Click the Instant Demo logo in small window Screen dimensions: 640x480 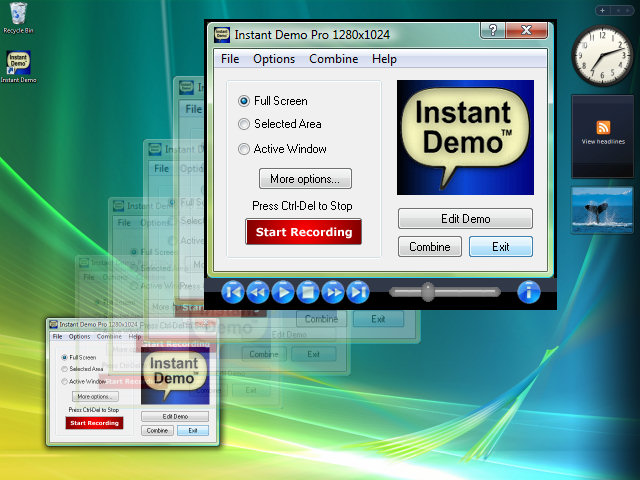pos(175,376)
